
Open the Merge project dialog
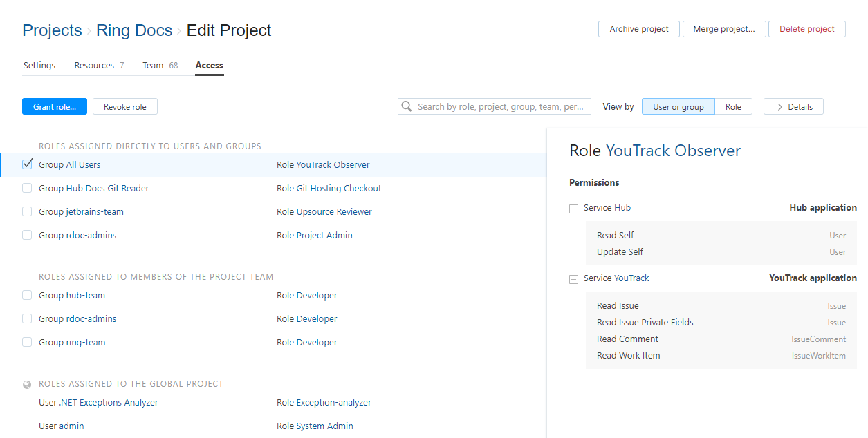coord(724,29)
